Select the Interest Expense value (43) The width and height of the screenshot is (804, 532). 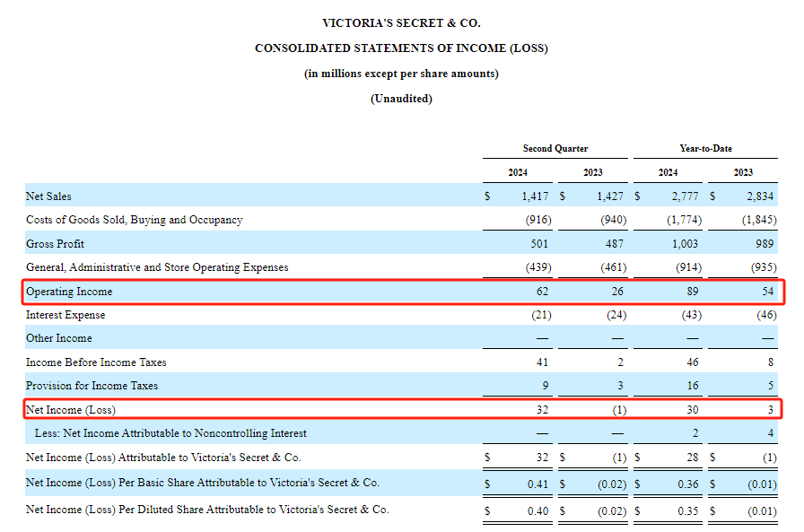pyautogui.click(x=692, y=315)
